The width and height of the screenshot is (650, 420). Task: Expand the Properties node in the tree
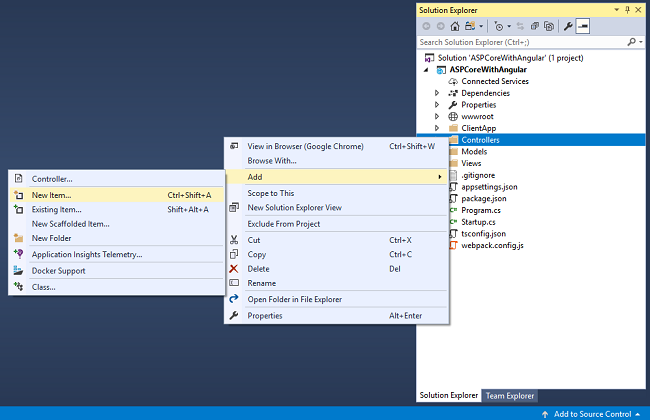[437, 104]
